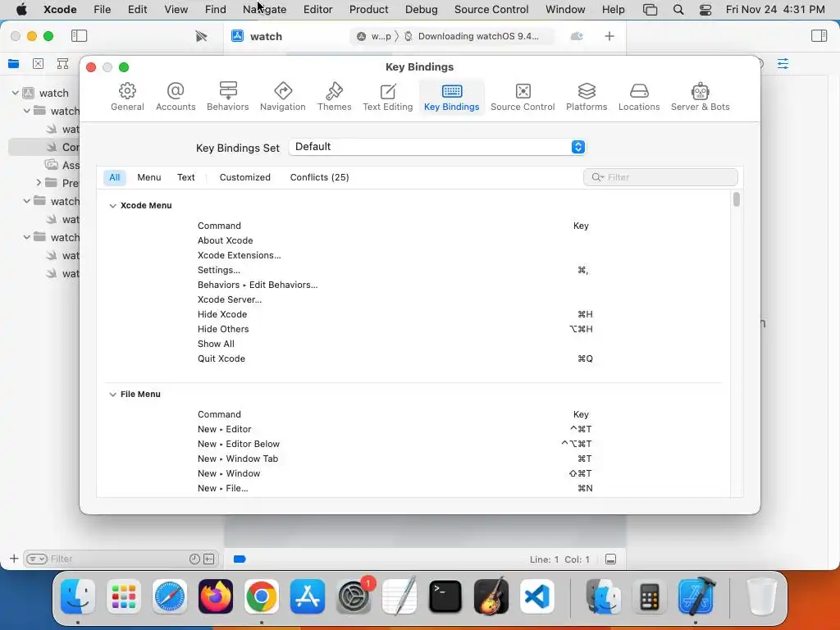Select the source control navigator icon
This screenshot has height=630, width=840.
point(38,64)
